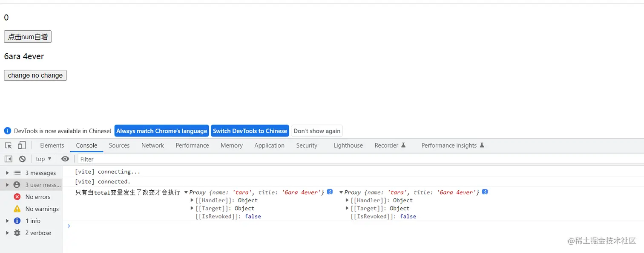Click [[IsRevoked]]: false in second Proxy
Viewport: 644px width, 253px height.
coord(383,216)
